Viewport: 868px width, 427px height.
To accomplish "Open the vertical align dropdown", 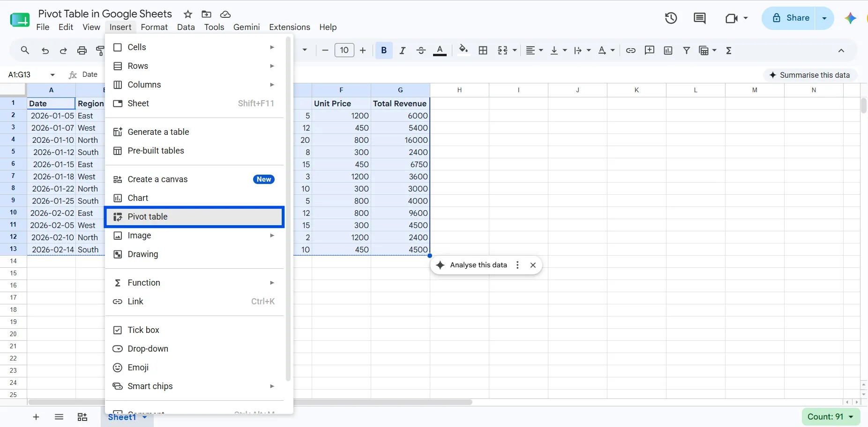I will 558,51.
